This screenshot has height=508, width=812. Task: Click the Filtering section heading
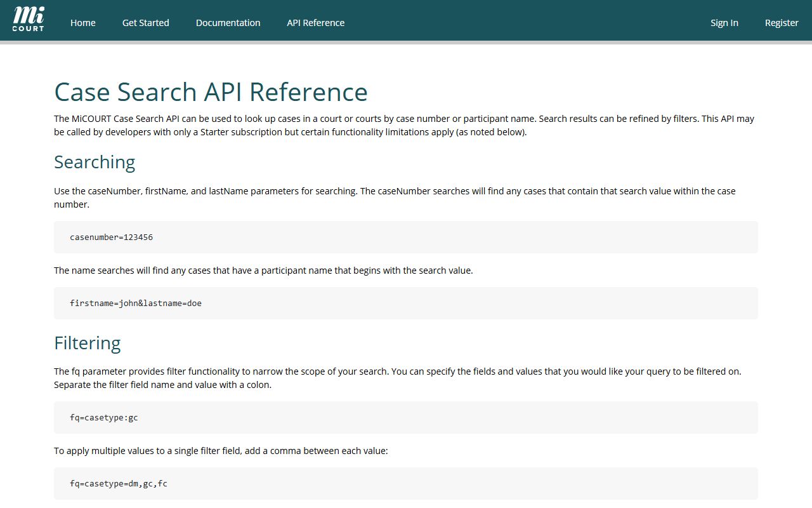[x=88, y=343]
